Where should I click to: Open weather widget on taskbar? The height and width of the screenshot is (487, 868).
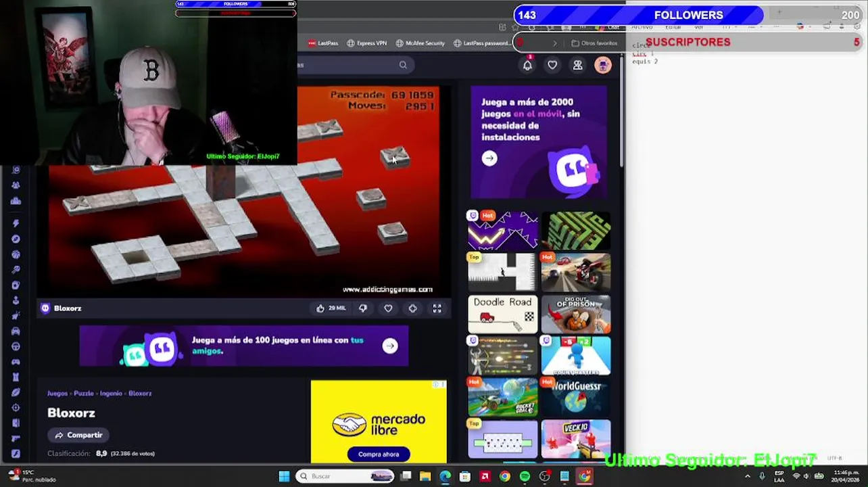pos(32,476)
